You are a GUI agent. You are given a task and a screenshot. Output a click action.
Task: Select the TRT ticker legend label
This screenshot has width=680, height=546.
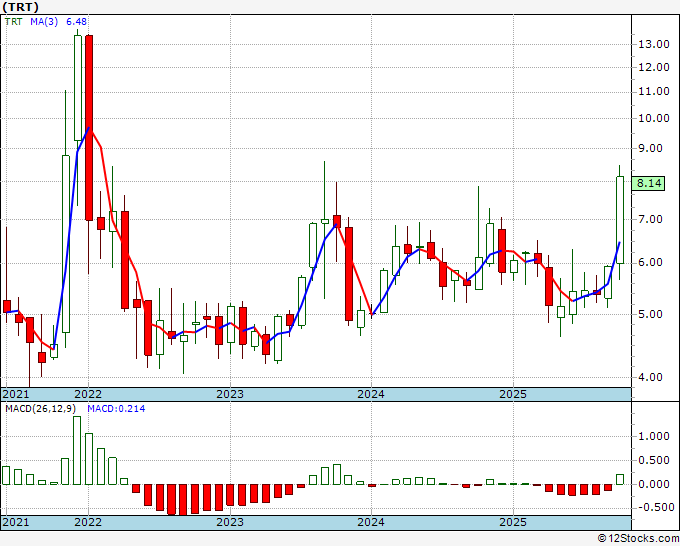[x=13, y=22]
